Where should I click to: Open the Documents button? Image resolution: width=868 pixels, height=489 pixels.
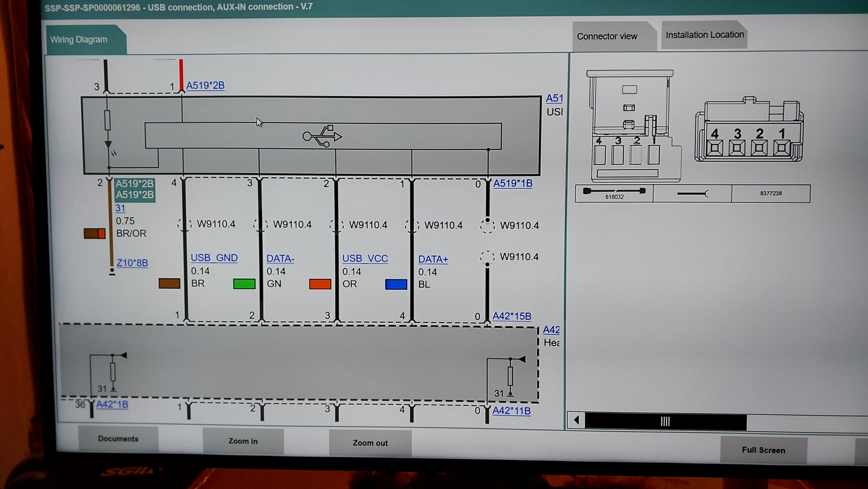pos(118,438)
